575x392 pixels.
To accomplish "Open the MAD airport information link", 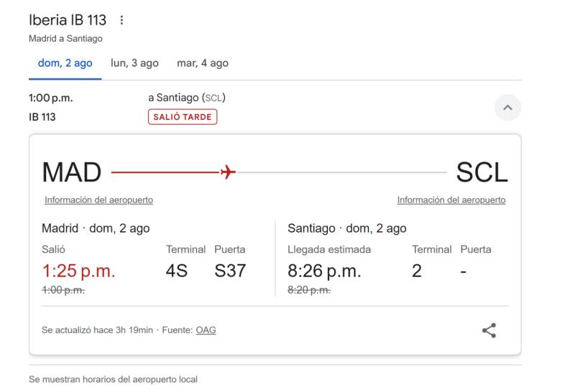I will (98, 200).
